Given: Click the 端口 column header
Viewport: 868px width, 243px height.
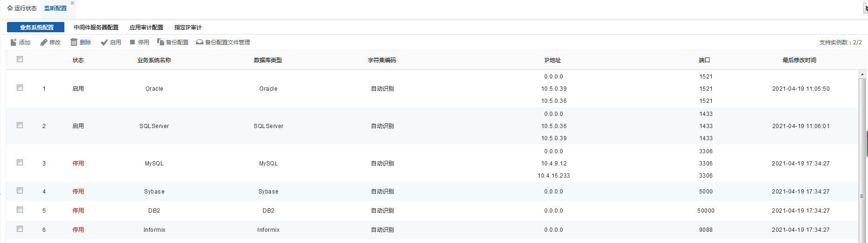Looking at the screenshot, I should pos(704,60).
